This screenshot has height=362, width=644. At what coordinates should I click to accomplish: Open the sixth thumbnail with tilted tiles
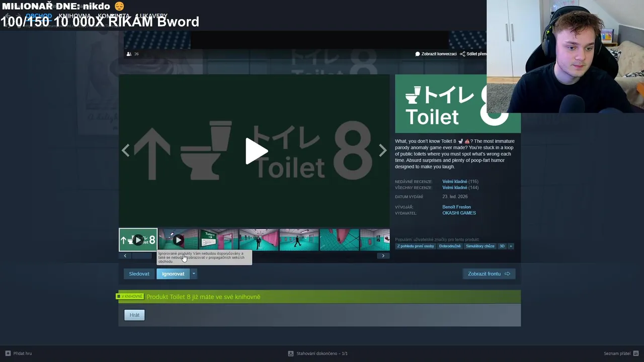point(339,240)
